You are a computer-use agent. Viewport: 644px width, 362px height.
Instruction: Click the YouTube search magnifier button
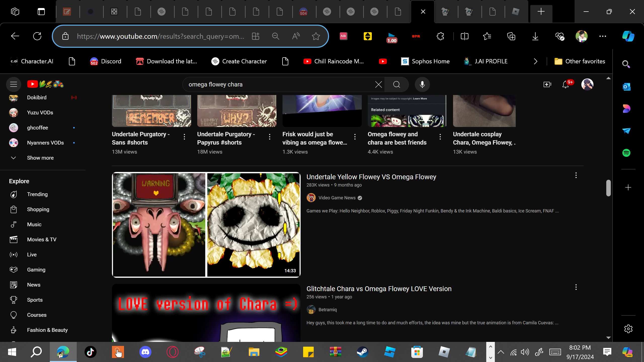[x=396, y=84]
